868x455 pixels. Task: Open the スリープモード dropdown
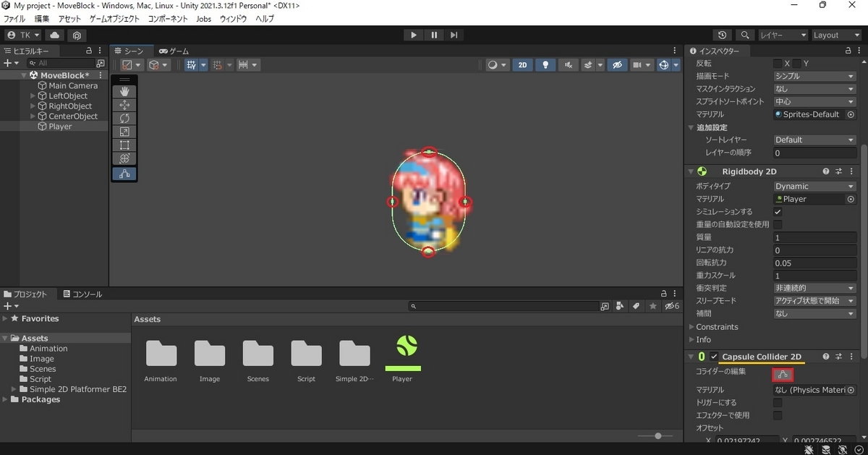(814, 301)
